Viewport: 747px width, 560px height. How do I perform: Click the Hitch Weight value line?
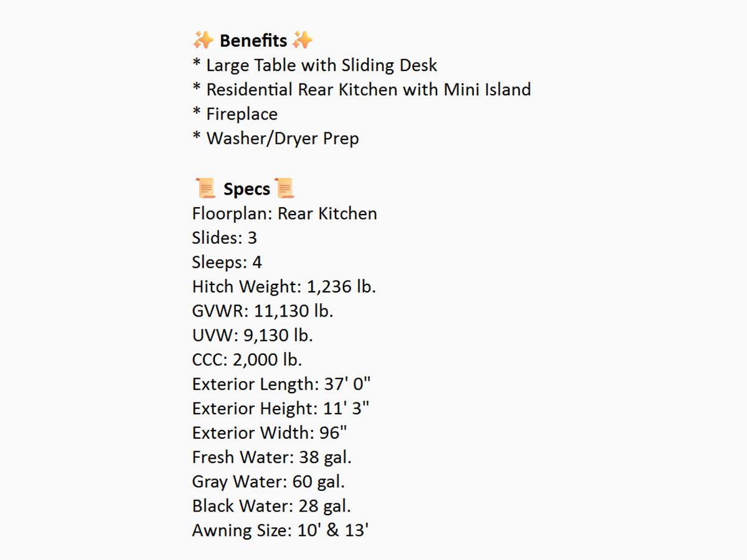(x=284, y=287)
